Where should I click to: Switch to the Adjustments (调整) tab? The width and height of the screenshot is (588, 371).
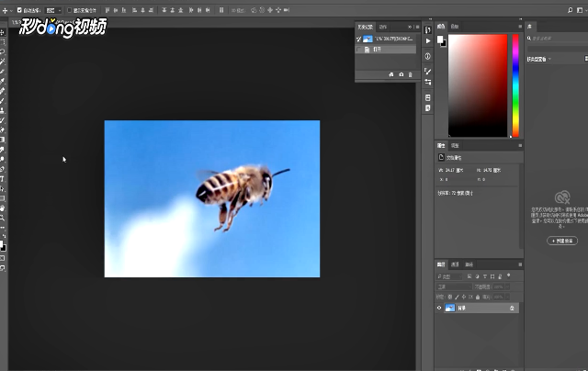point(455,145)
